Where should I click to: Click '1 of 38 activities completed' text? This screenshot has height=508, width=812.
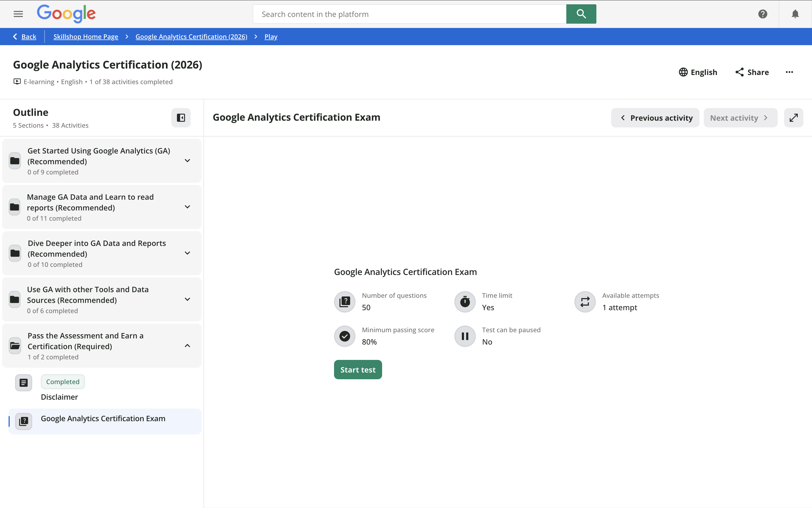131,82
